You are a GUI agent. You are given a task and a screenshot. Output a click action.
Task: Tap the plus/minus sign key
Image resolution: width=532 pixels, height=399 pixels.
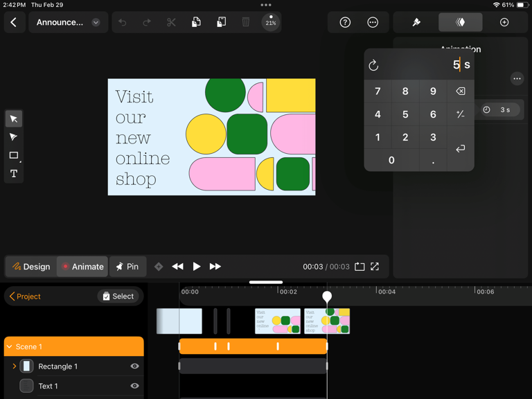(461, 114)
